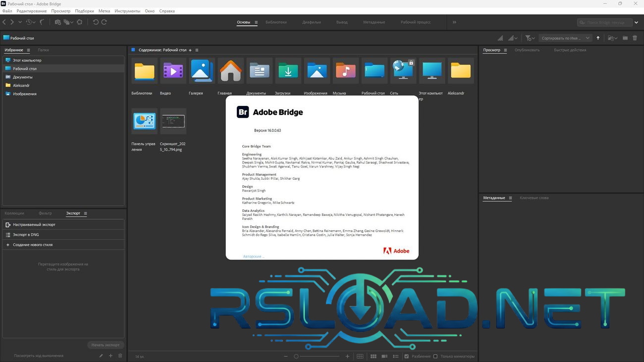Click the boomerang Return to app icon
This screenshot has width=644, height=362.
(x=42, y=22)
